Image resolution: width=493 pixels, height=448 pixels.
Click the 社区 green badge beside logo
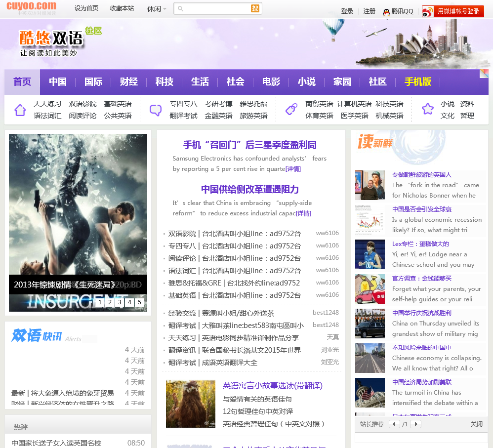tap(93, 31)
